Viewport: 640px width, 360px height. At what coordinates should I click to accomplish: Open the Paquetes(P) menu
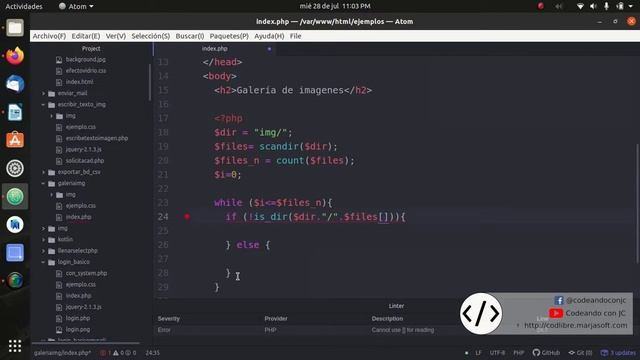tap(229, 36)
